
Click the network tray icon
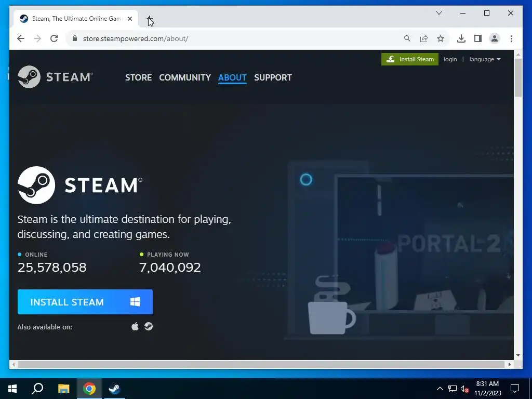click(453, 389)
